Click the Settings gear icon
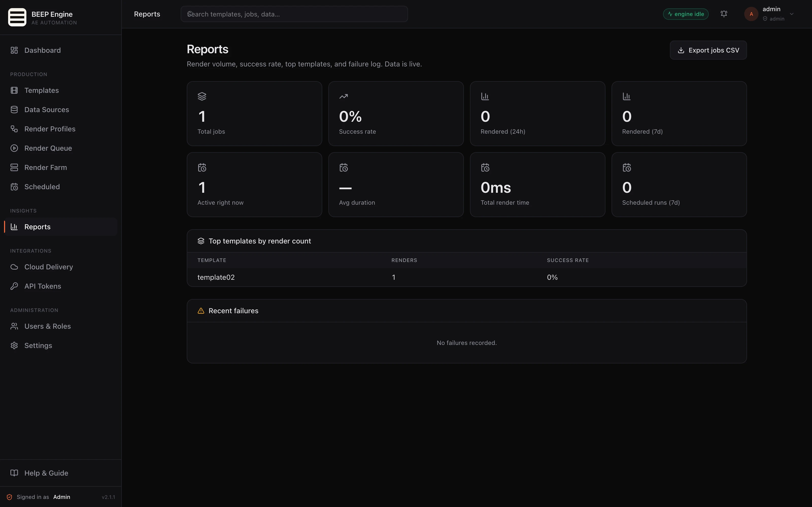The height and width of the screenshot is (507, 812). point(14,345)
